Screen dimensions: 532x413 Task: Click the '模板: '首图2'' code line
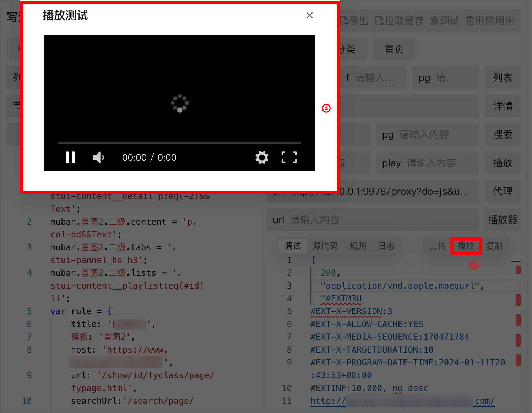103,337
